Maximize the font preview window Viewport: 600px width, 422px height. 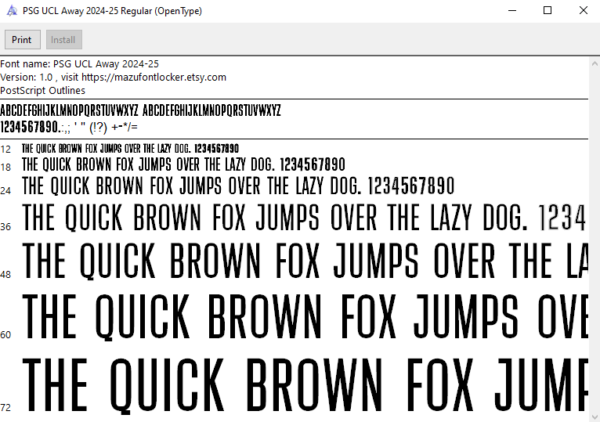point(548,11)
